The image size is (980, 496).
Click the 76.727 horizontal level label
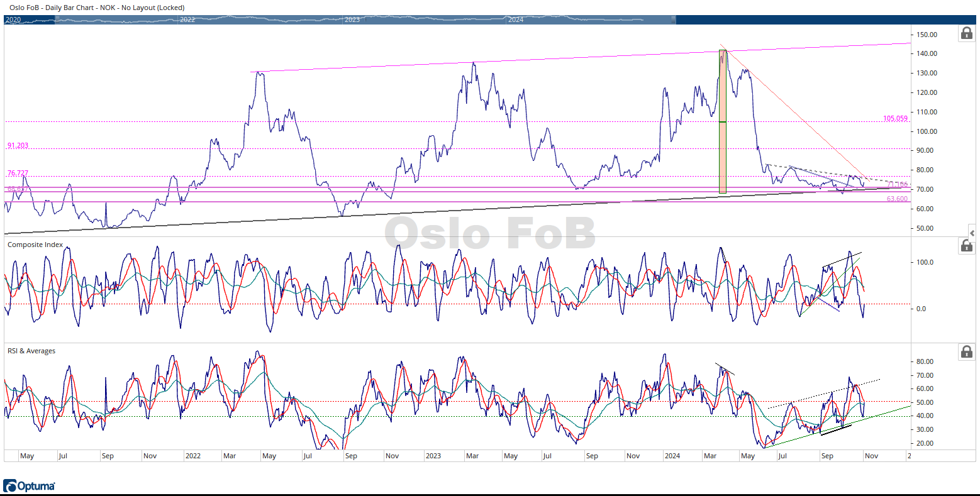pyautogui.click(x=18, y=173)
